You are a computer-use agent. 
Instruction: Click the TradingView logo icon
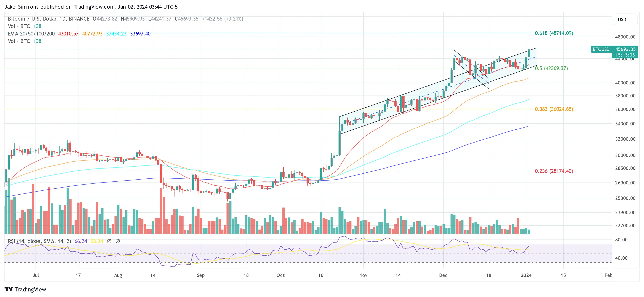9,289
